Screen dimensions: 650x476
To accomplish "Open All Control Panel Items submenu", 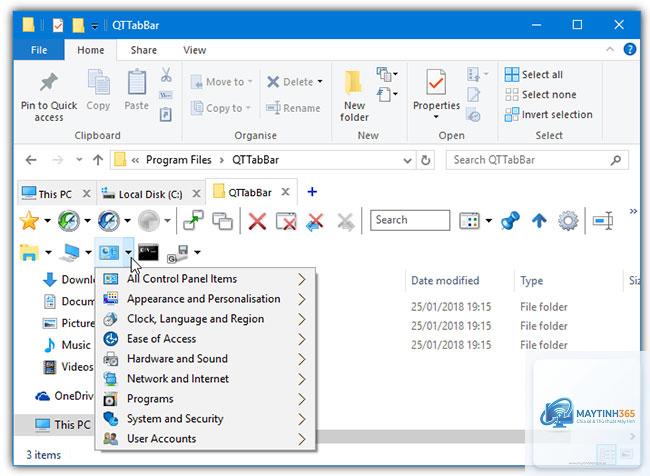I will coord(206,279).
